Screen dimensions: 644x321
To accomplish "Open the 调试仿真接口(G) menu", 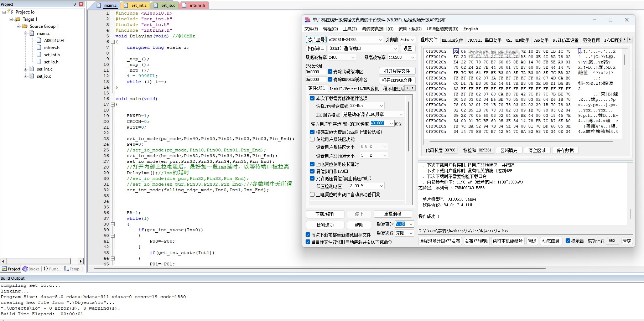I will tap(378, 29).
